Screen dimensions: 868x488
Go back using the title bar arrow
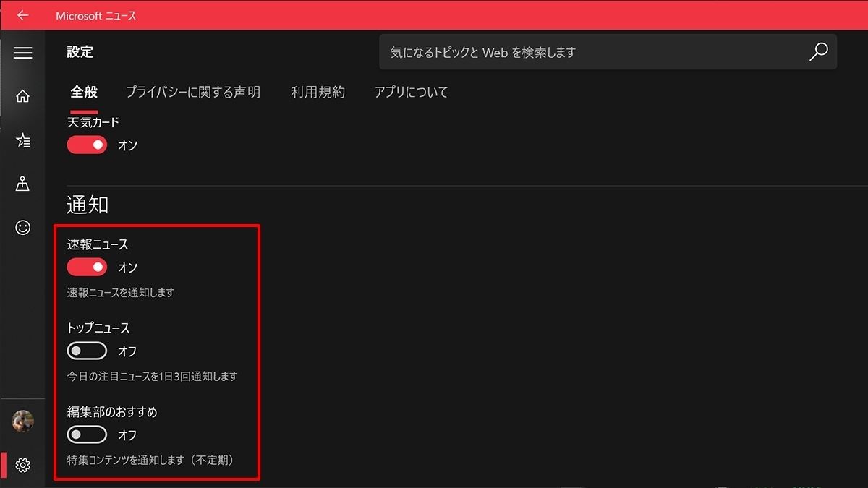[22, 15]
